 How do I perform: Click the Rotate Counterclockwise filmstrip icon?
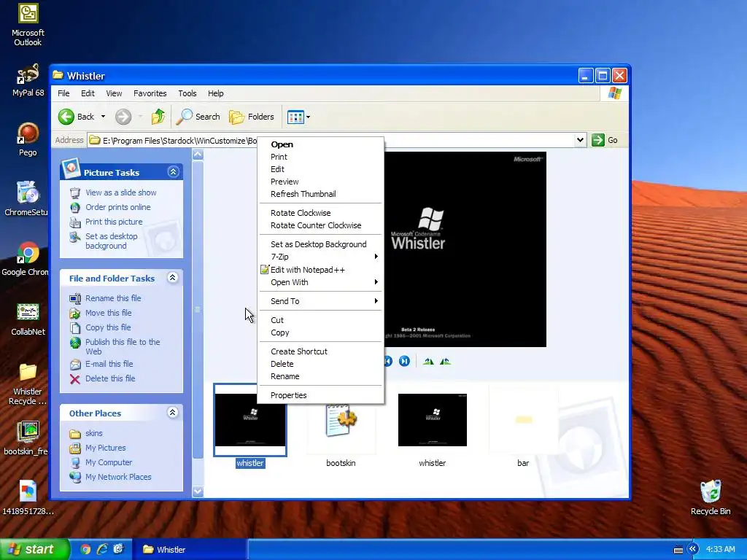click(445, 362)
